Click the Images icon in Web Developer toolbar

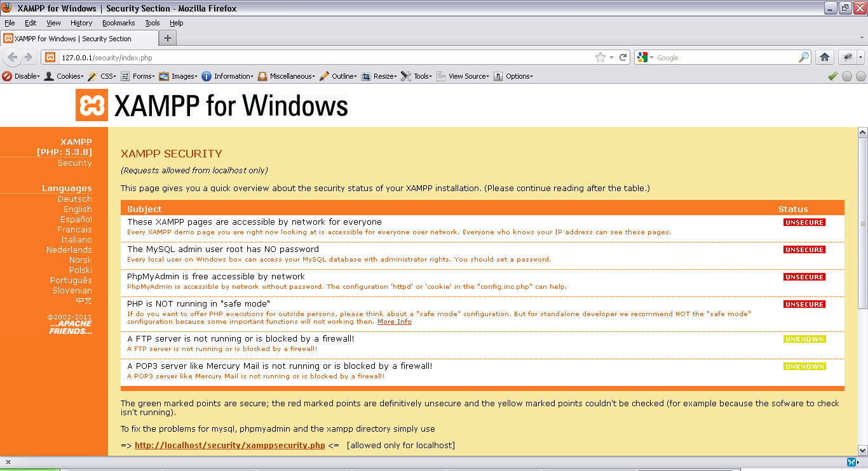coord(165,76)
